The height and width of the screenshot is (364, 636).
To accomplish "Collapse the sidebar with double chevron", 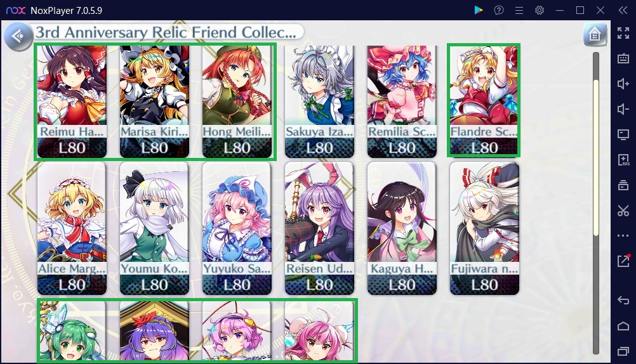I will 623,10.
